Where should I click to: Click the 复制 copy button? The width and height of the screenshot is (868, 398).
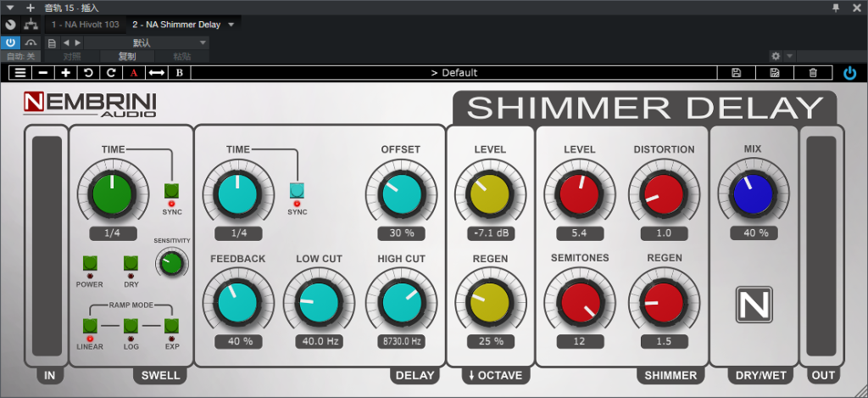(127, 56)
